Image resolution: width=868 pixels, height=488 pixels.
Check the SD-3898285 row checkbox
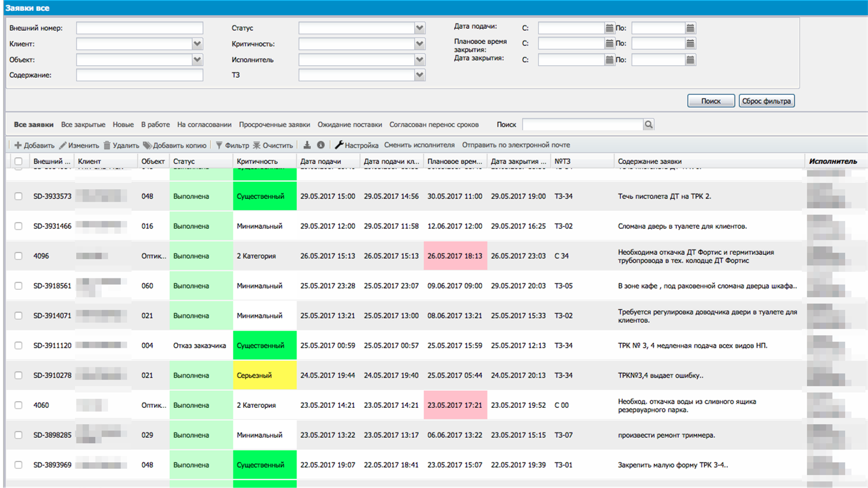point(18,435)
